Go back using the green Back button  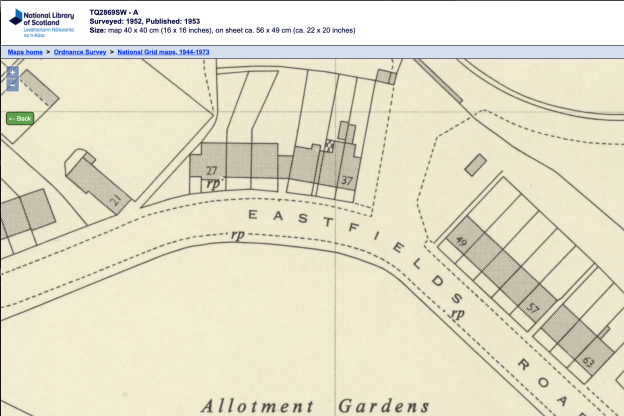20,118
